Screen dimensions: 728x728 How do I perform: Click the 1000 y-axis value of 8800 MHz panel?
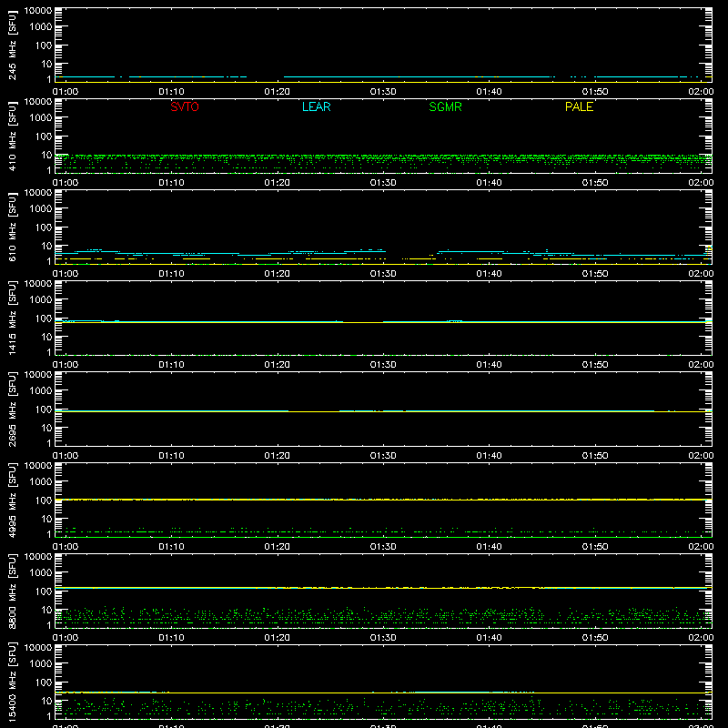tap(40, 573)
